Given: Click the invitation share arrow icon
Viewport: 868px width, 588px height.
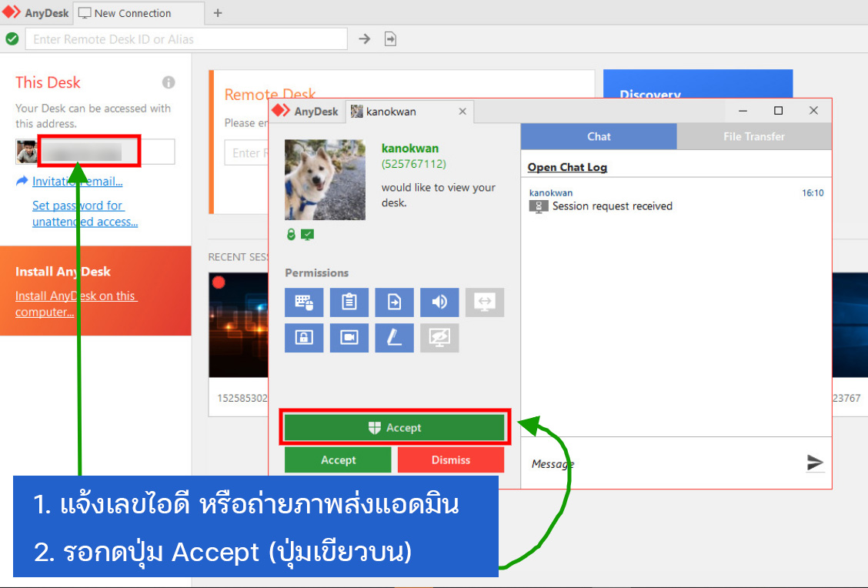Looking at the screenshot, I should pos(22,181).
